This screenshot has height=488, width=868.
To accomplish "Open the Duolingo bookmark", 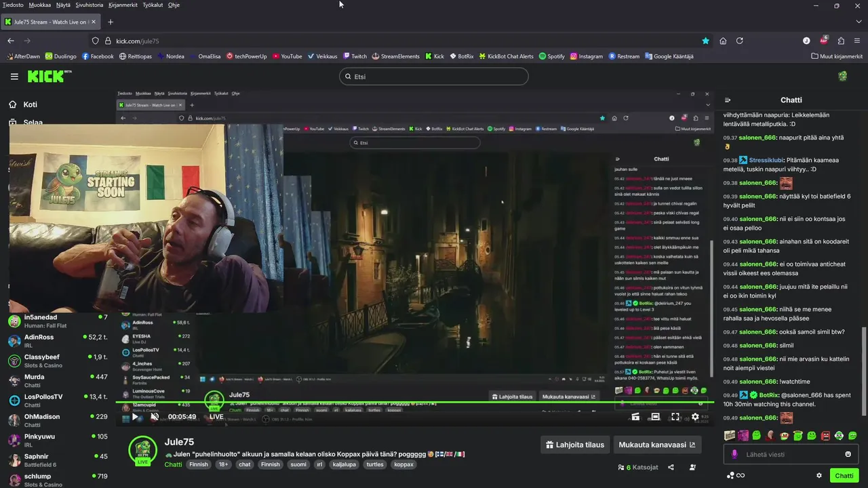I will (61, 56).
